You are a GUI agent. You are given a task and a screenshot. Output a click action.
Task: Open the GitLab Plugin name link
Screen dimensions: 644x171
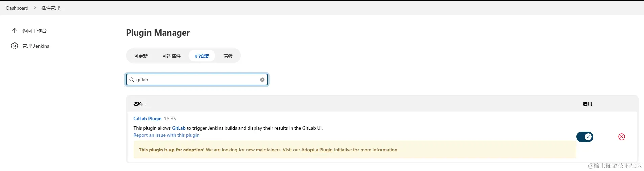coord(147,119)
